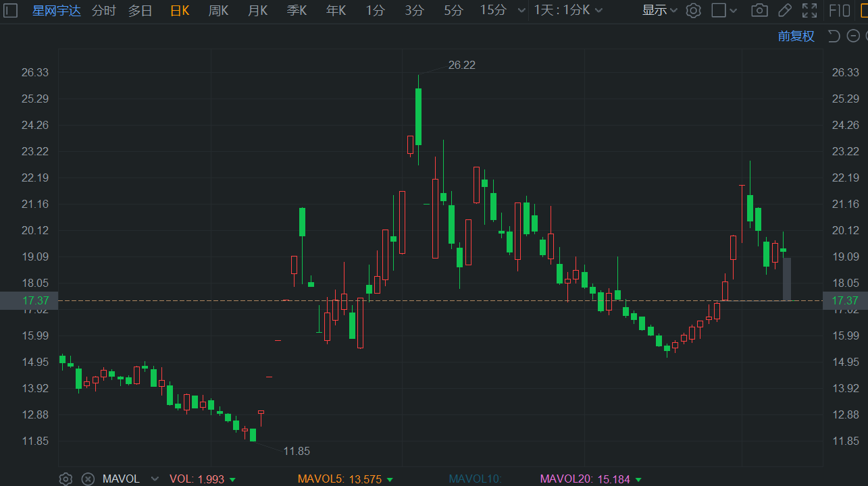The width and height of the screenshot is (868, 486).
Task: Expand the MAVOL indicator selector dropdown
Action: point(155,479)
